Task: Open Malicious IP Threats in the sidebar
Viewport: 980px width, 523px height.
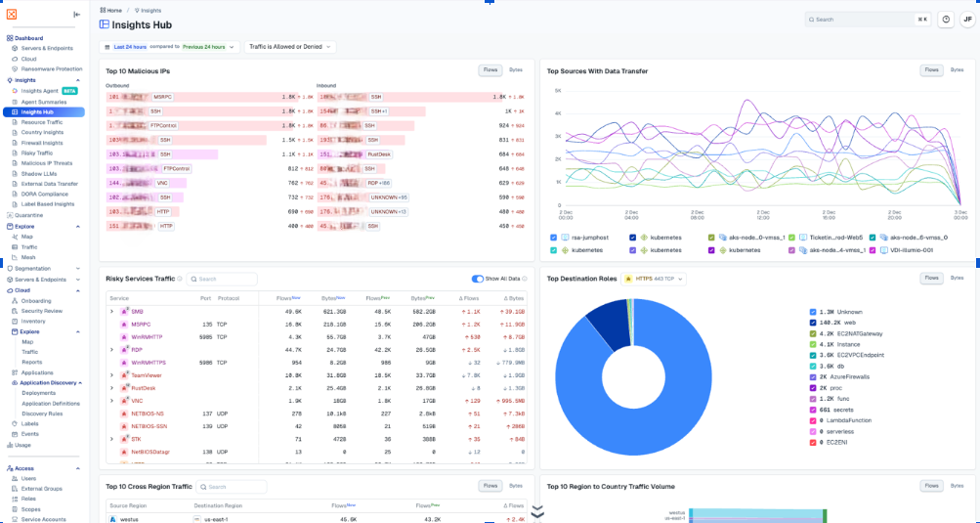Action: point(46,163)
